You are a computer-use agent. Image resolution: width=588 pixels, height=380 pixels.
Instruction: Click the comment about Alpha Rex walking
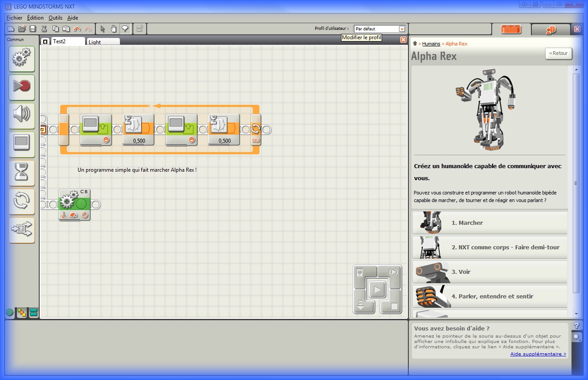click(x=137, y=170)
